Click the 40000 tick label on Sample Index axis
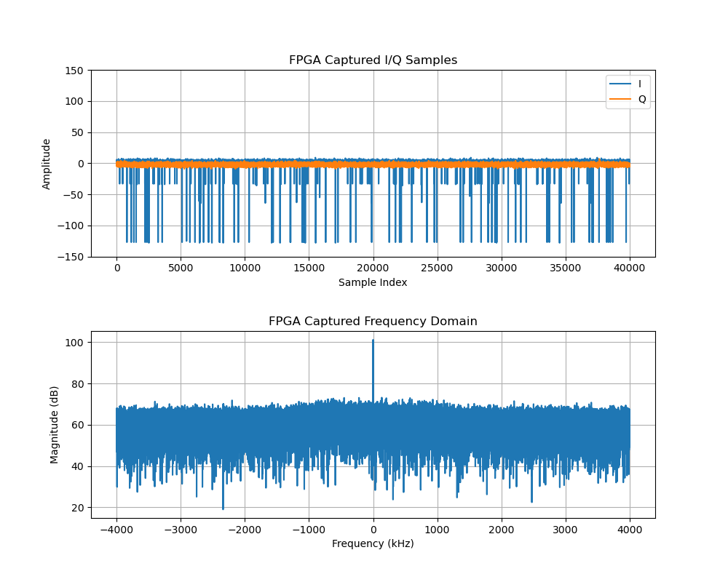The image size is (728, 582). 629,268
